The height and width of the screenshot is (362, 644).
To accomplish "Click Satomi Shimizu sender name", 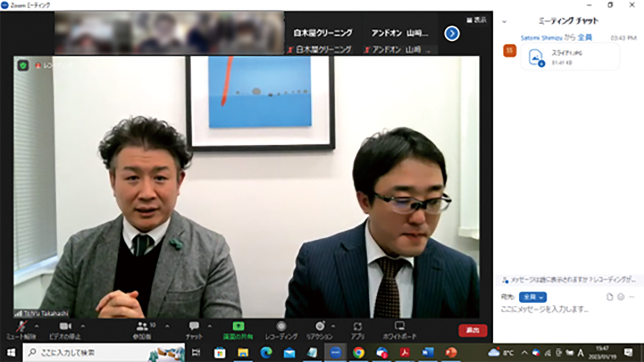I will 541,38.
